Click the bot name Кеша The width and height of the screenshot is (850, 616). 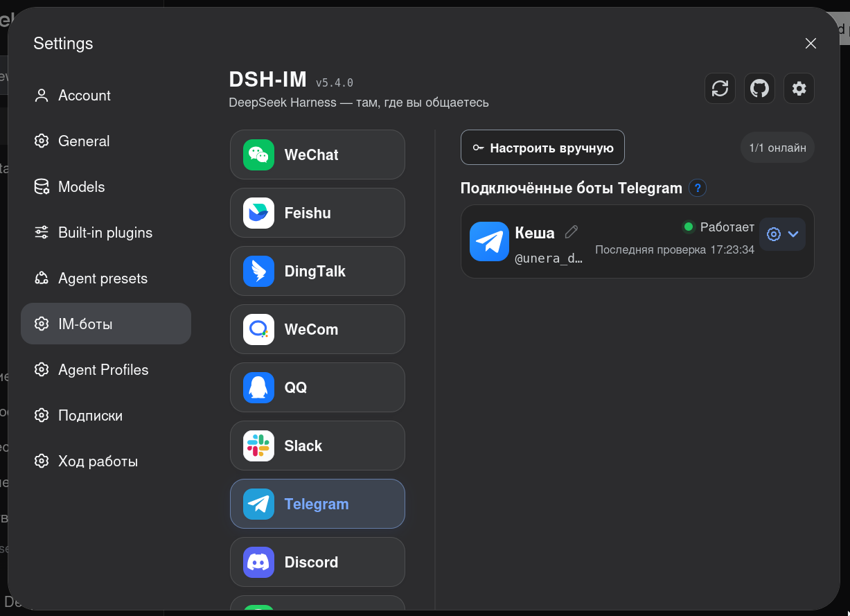(535, 232)
